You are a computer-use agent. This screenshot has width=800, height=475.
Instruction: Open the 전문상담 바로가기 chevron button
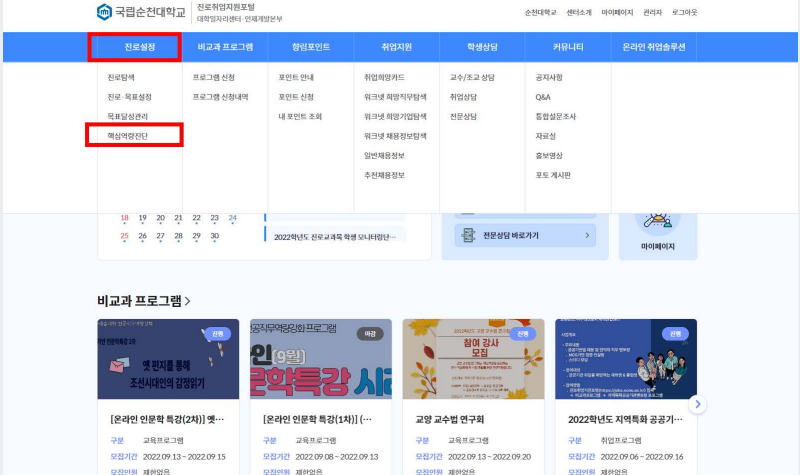[x=588, y=235]
